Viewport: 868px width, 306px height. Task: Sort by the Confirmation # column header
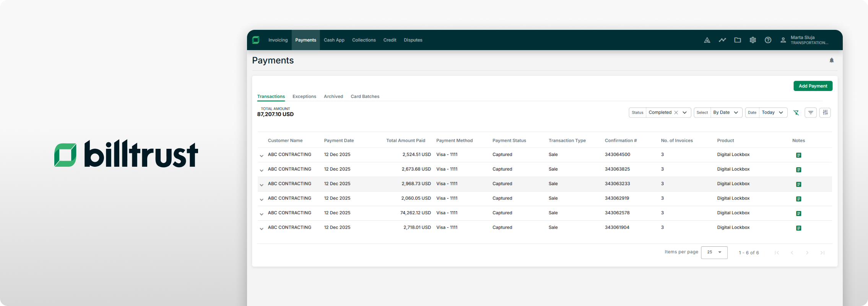(621, 141)
